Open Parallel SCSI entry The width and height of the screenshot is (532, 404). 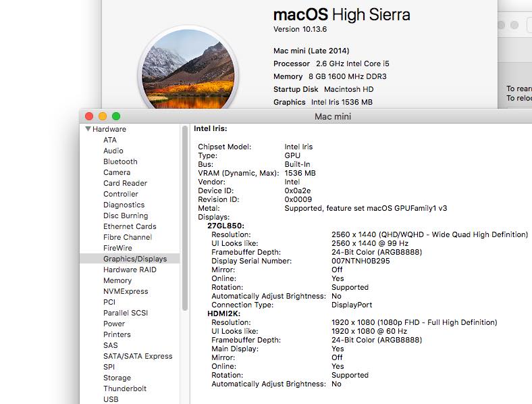pyautogui.click(x=126, y=313)
